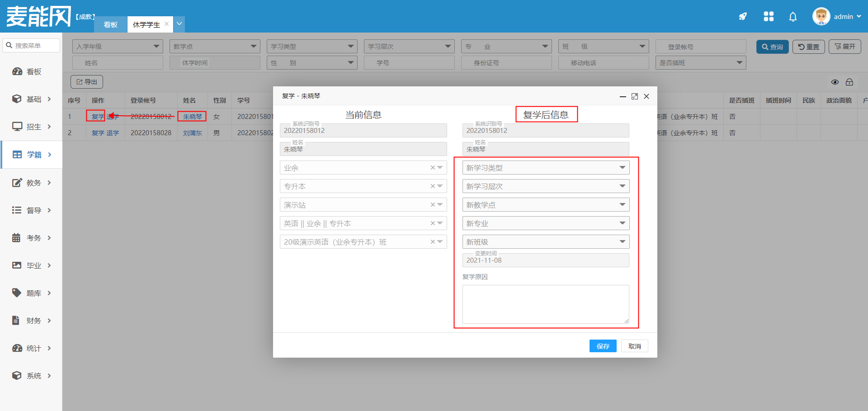Open 题库 sidebar menu

click(x=32, y=293)
